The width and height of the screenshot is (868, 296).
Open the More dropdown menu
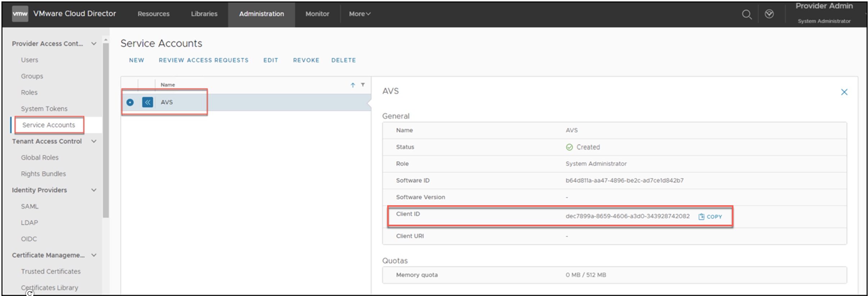coord(359,14)
